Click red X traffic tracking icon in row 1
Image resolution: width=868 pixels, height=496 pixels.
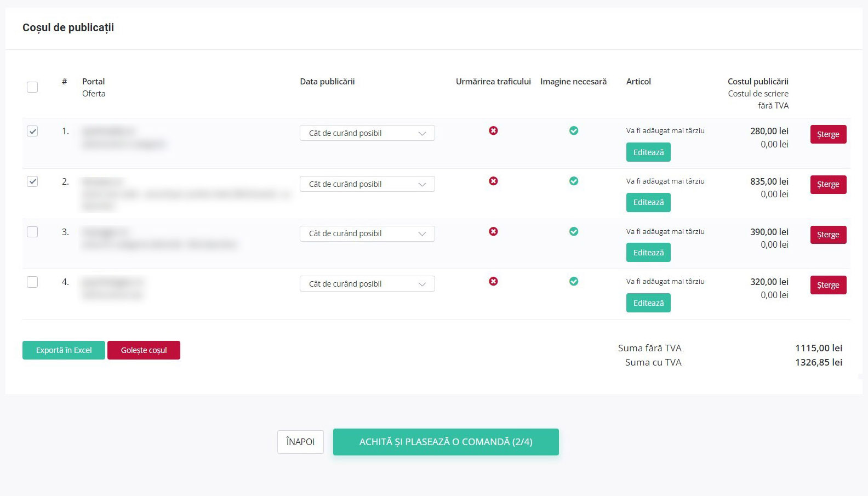(x=493, y=130)
